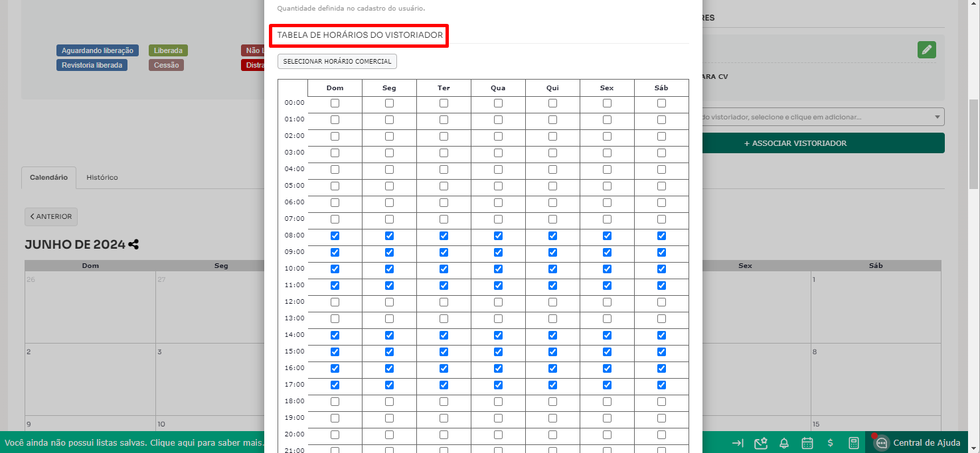Open the starred mail icon in bottom bar

tap(761, 443)
